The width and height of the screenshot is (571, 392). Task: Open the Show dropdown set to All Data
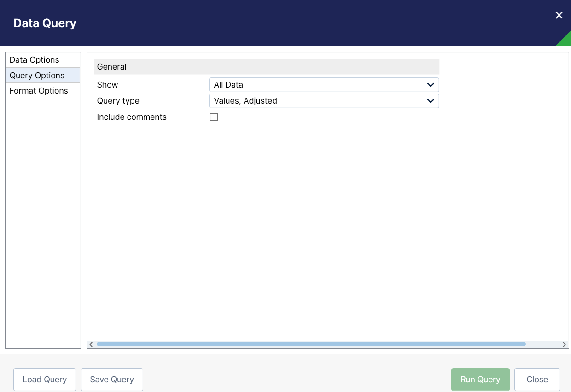(x=318, y=85)
